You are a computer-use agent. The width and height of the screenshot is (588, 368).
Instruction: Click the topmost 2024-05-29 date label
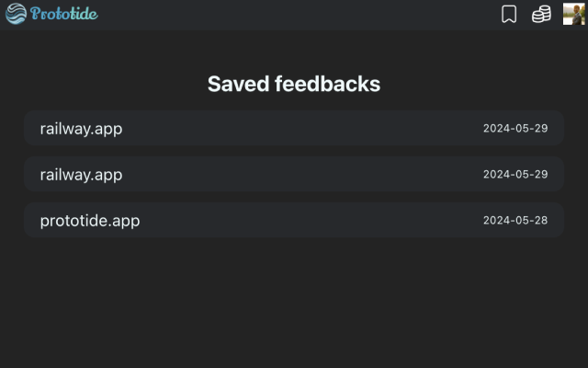[515, 129]
